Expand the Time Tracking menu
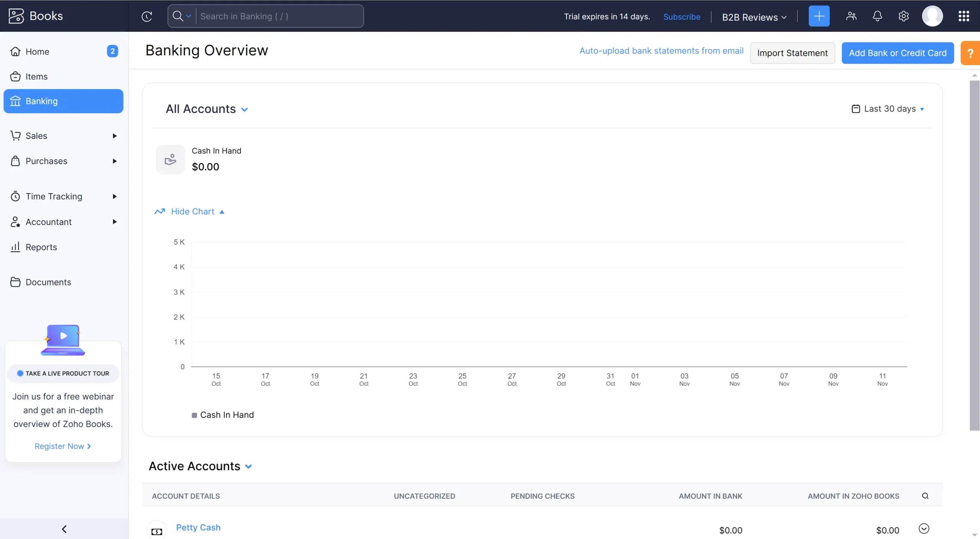 click(x=54, y=196)
